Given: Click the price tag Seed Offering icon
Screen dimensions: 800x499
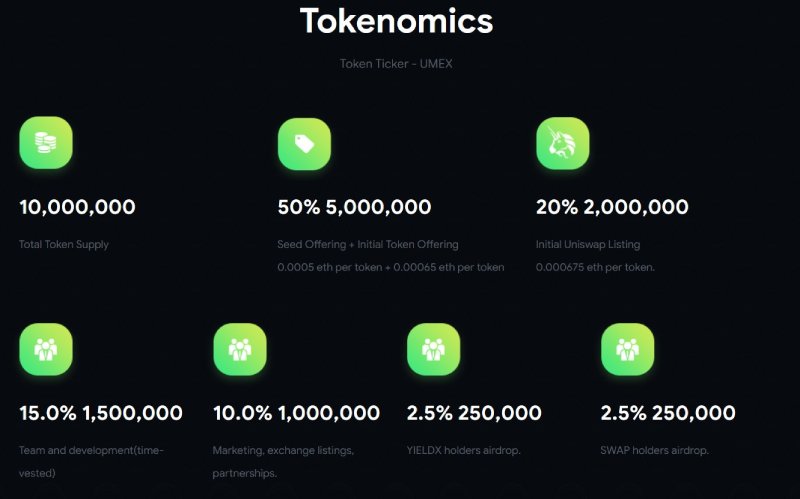Looking at the screenshot, I should [304, 143].
